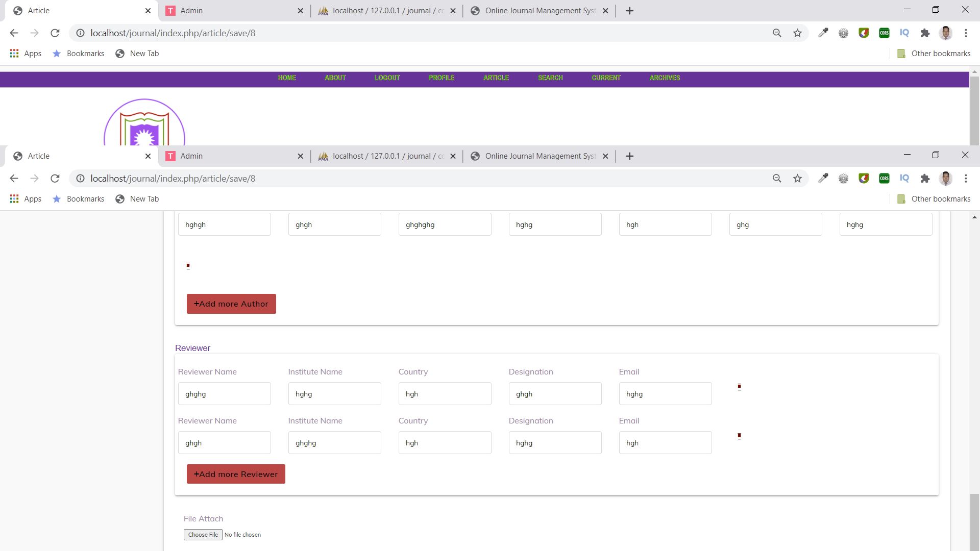Open the ABOUT page link

pos(335,78)
